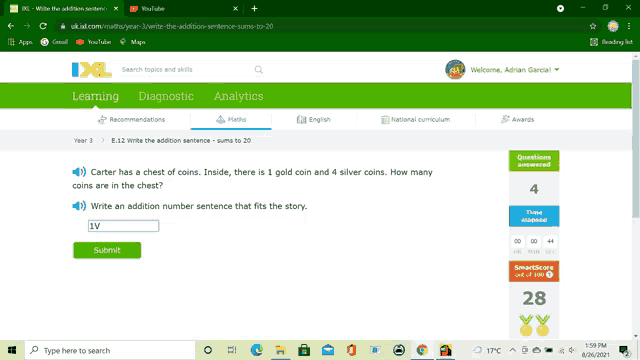The height and width of the screenshot is (360, 640).
Task: Open Apps bookmark shortcut
Action: coord(20,42)
